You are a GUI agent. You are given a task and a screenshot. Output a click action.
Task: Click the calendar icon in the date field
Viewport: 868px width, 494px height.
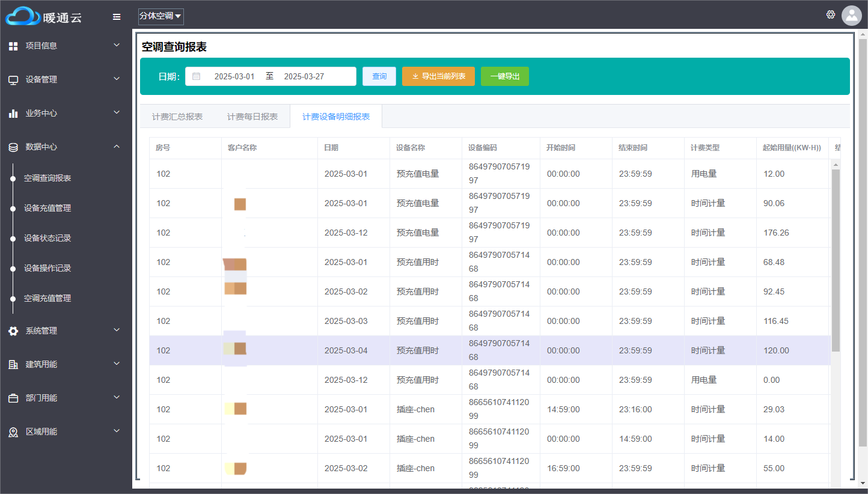coord(196,76)
